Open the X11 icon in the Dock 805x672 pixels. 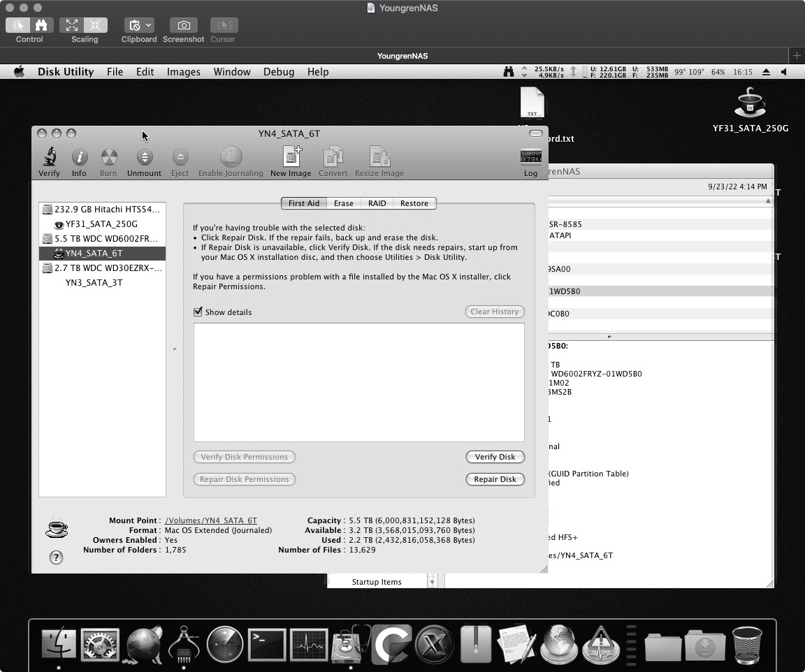pos(434,644)
